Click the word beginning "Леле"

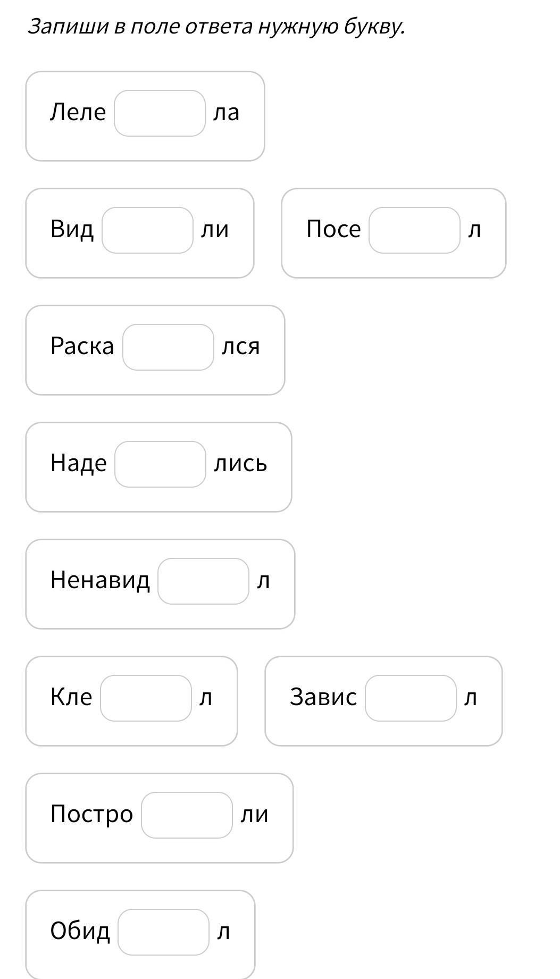pyautogui.click(x=78, y=113)
